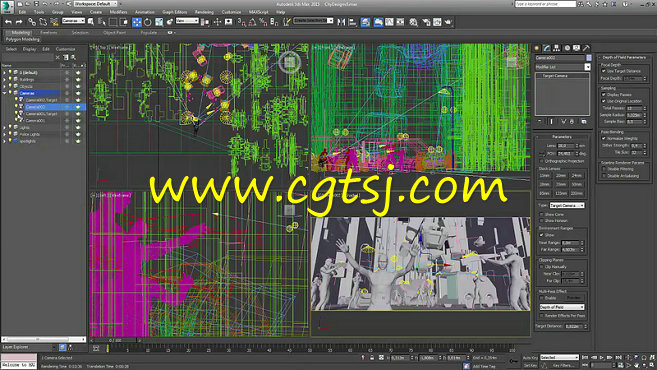Open the Graph Editors menu
The height and width of the screenshot is (370, 657).
click(x=175, y=12)
